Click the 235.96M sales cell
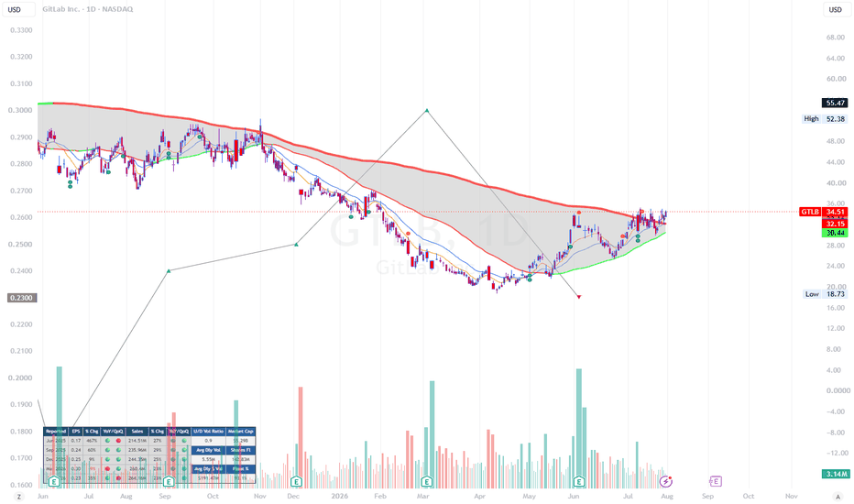Viewport: 854px width, 504px height. (x=137, y=450)
